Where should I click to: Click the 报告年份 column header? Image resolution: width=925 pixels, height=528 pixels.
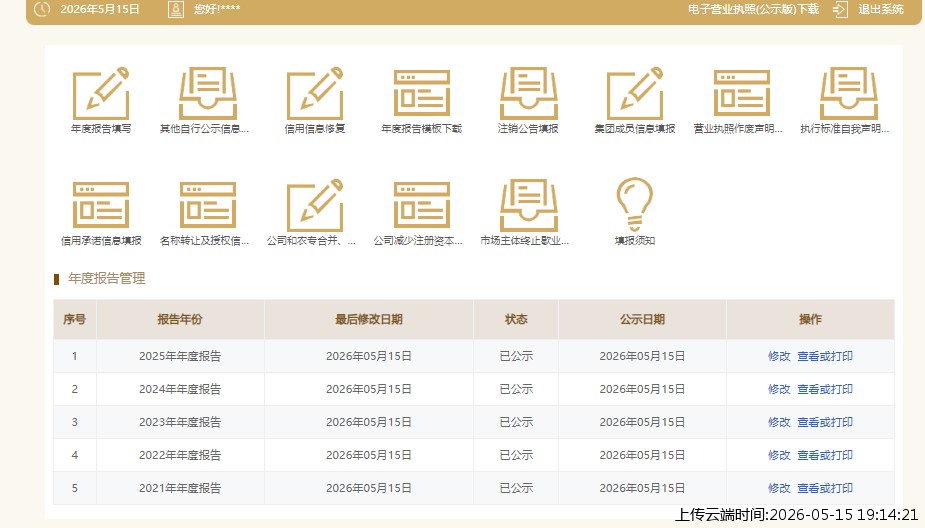pyautogui.click(x=180, y=319)
